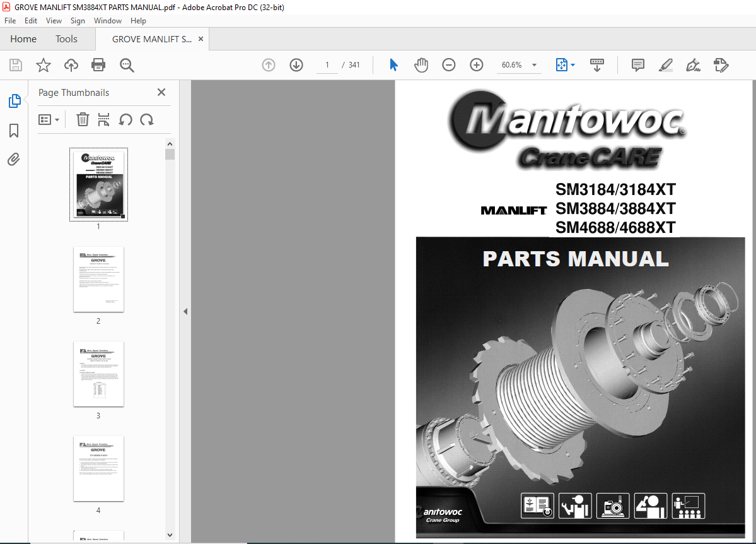Screen dimensions: 756x544
Task: Go to next page arrow
Action: pyautogui.click(x=296, y=64)
